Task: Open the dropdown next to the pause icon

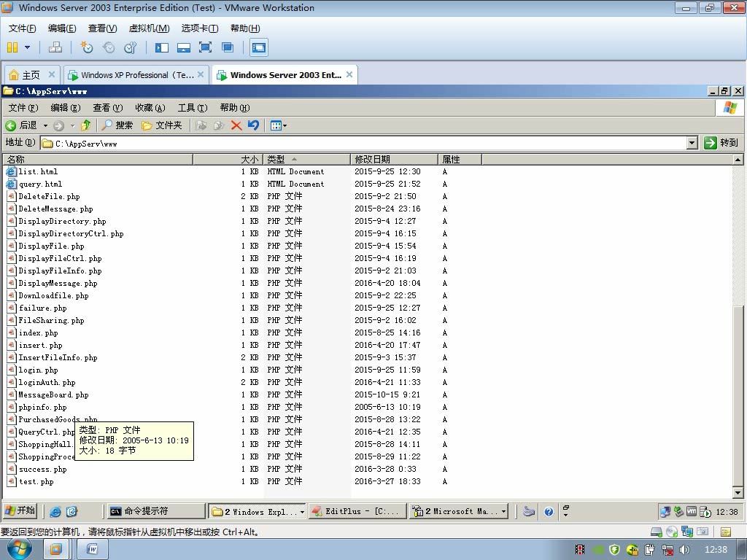Action: coord(27,47)
